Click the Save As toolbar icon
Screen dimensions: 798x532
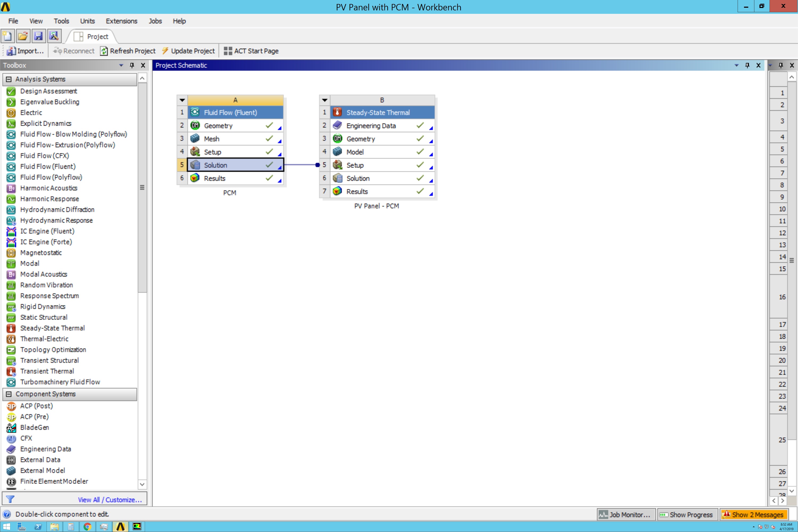click(54, 36)
